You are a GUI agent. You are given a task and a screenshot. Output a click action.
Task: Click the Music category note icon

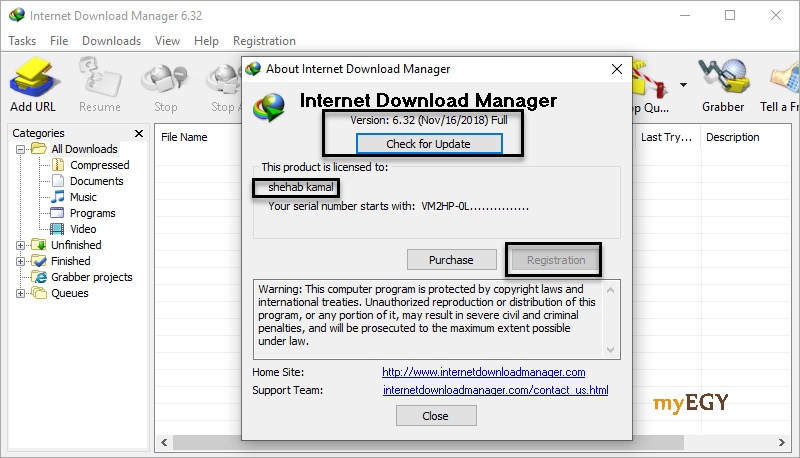(58, 196)
